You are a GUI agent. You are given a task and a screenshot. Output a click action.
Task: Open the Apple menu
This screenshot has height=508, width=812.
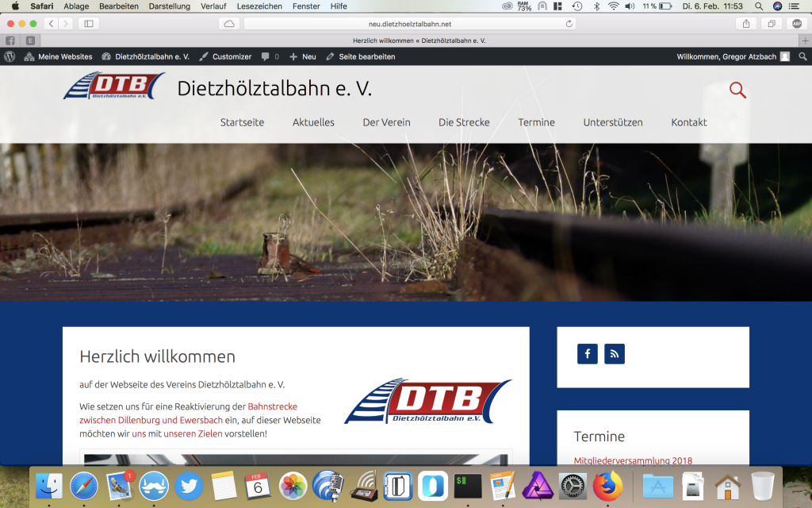[x=15, y=6]
